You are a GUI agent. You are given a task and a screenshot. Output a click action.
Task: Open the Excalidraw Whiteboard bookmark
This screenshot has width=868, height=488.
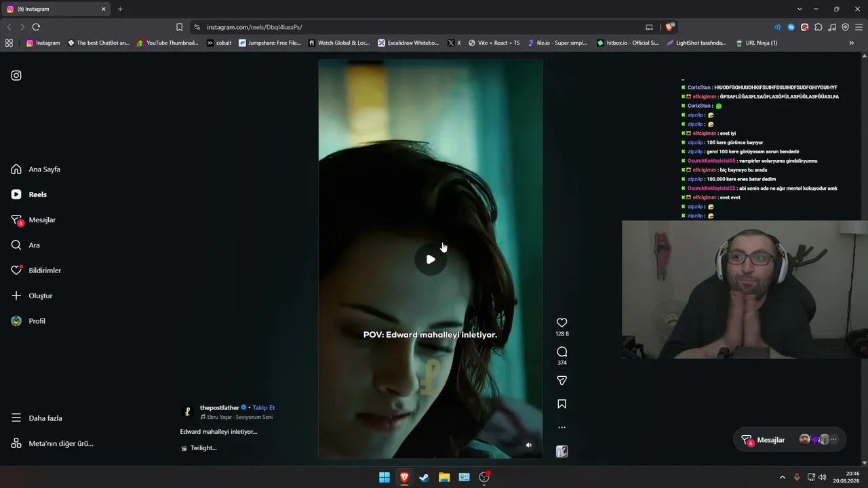click(x=408, y=43)
